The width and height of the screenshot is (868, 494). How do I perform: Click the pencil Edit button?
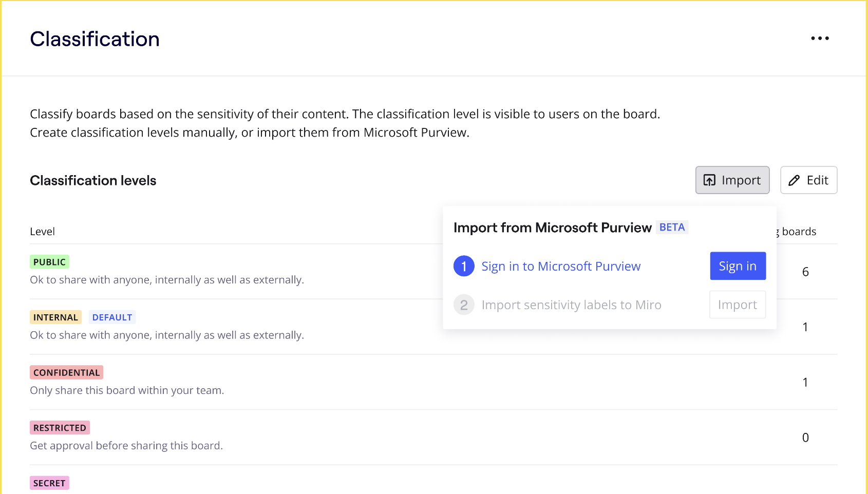click(x=808, y=180)
